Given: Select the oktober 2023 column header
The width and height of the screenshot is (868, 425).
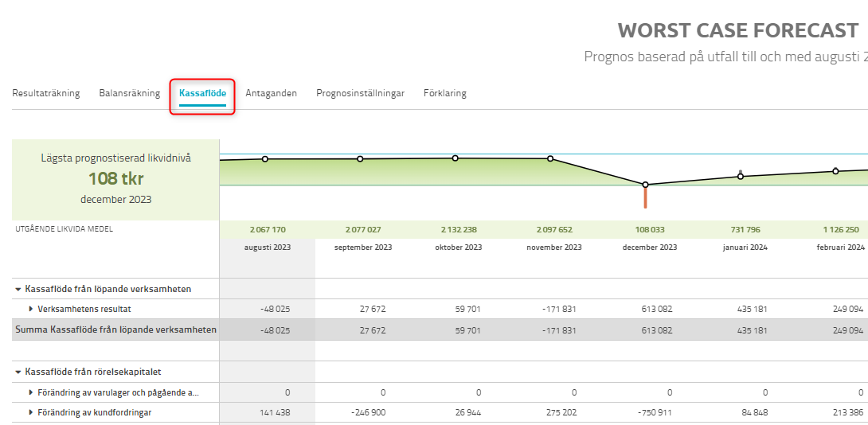Looking at the screenshot, I should tap(459, 248).
